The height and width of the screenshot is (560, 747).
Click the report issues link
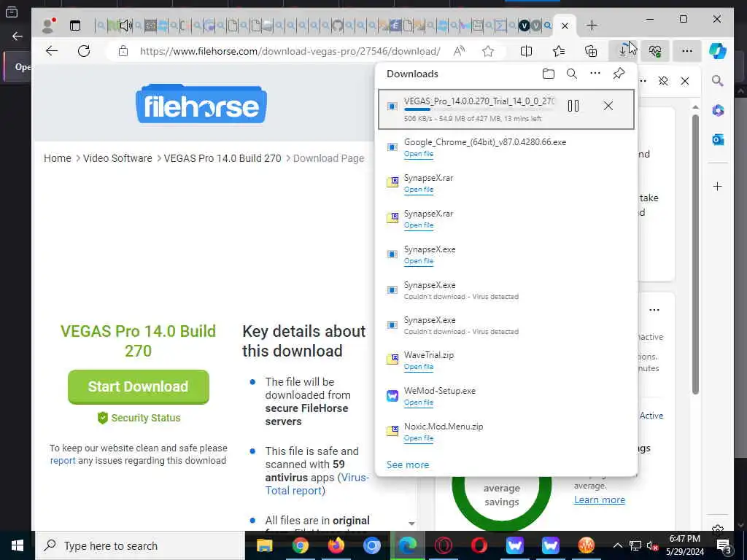(x=63, y=461)
